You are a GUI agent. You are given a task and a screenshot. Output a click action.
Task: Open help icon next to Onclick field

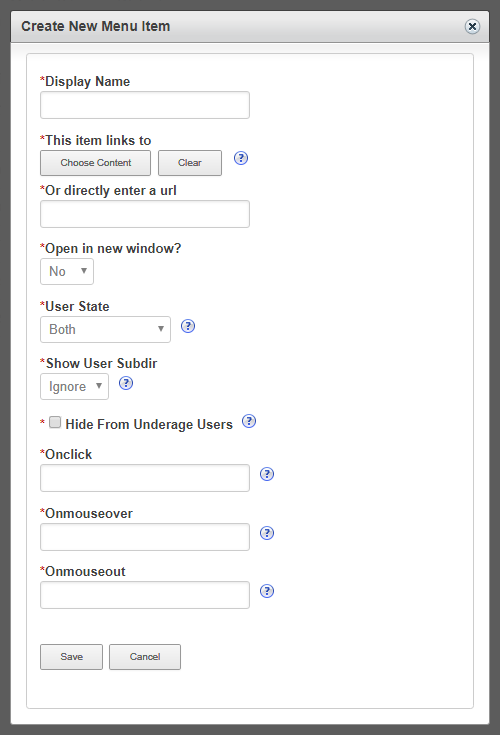pyautogui.click(x=267, y=474)
